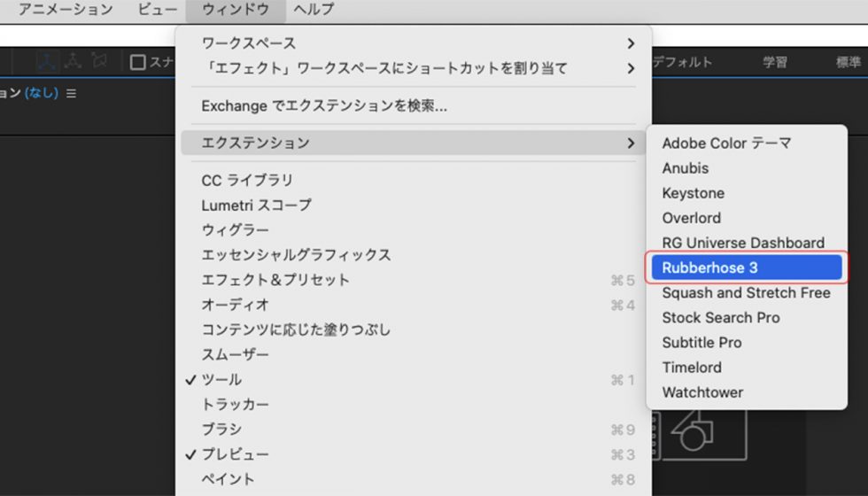Open the Anubis extension
The width and height of the screenshot is (868, 496).
click(x=747, y=167)
